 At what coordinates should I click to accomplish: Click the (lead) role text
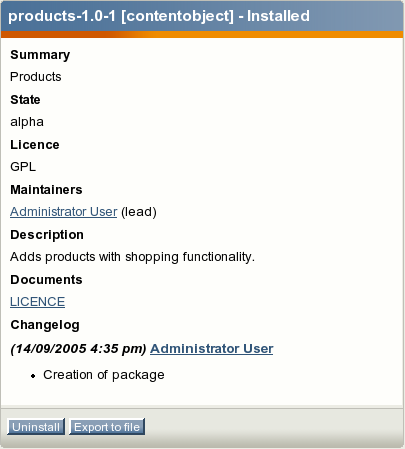click(139, 212)
